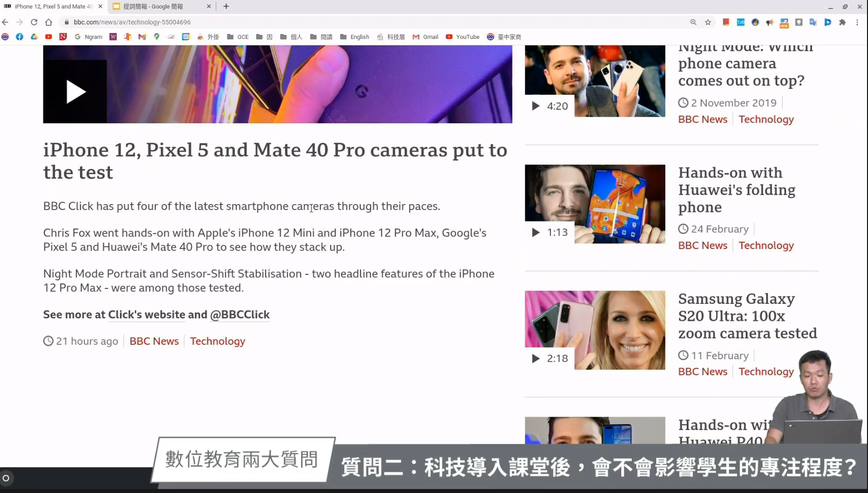Open the calendar bookmark icon

186,37
